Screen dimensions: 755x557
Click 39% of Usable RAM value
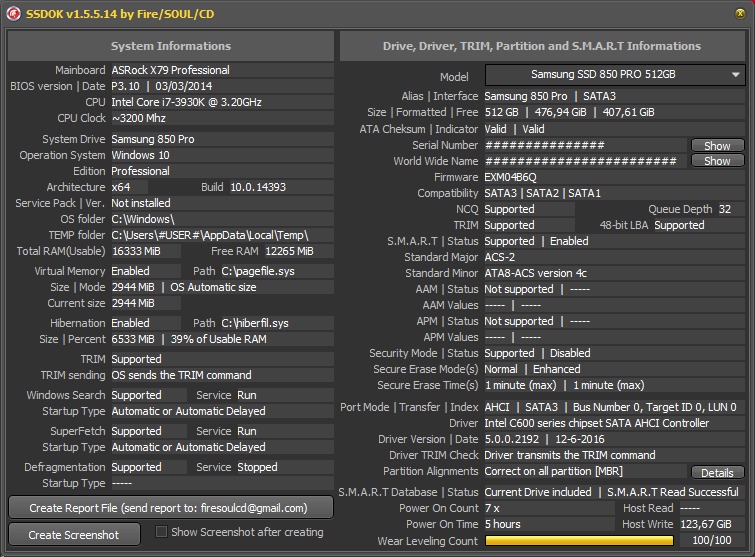pos(219,339)
